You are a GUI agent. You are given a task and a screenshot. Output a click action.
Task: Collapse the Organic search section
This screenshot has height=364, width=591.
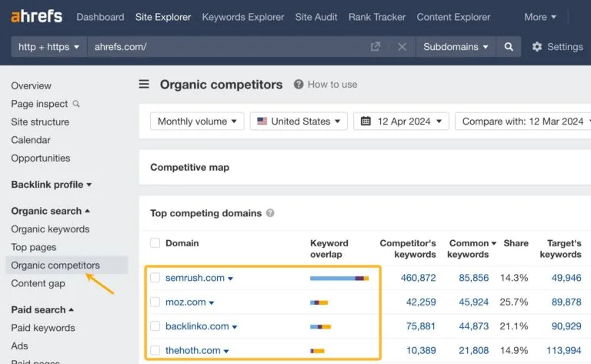coord(51,211)
